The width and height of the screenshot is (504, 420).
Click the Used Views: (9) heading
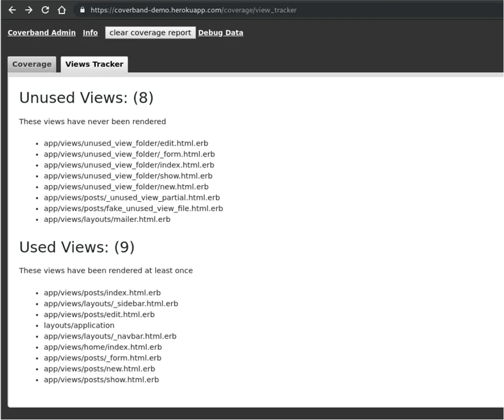click(77, 248)
